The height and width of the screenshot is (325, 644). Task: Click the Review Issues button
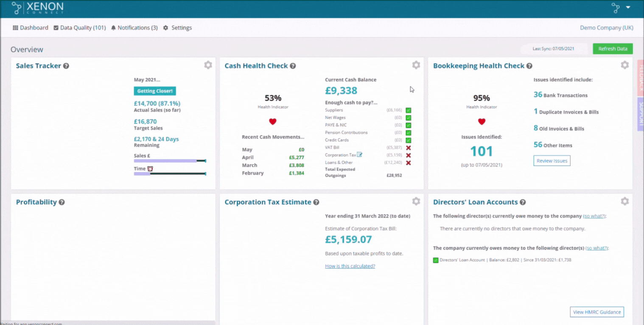pyautogui.click(x=552, y=161)
